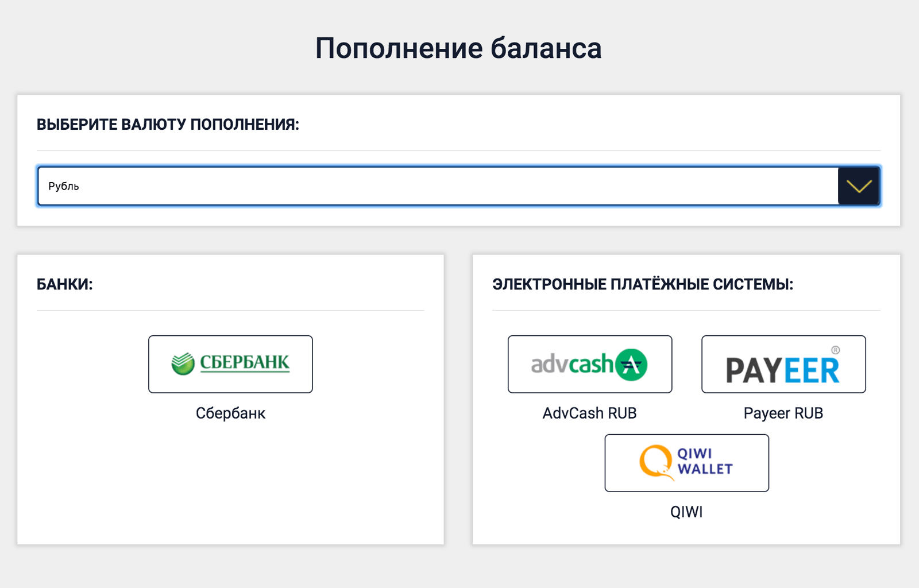The width and height of the screenshot is (919, 588).
Task: Pick the Payeer logo tile
Action: 783,364
